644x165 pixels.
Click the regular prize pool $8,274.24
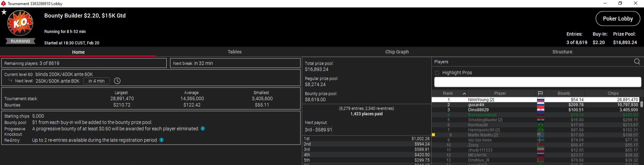click(315, 84)
